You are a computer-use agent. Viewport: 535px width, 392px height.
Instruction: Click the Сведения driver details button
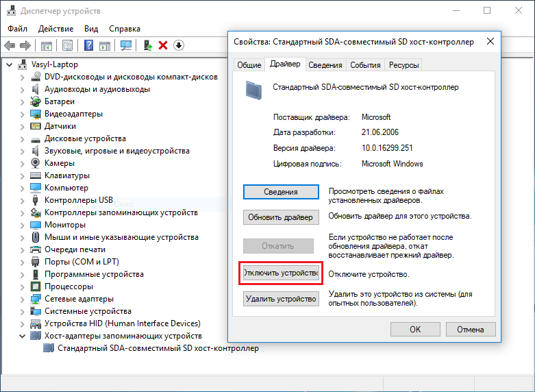coord(281,192)
